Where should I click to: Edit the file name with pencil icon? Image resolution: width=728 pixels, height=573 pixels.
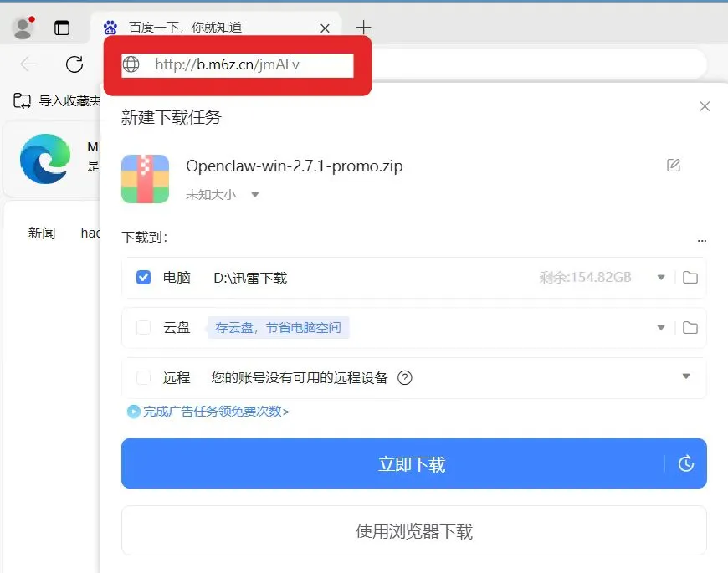(x=674, y=165)
